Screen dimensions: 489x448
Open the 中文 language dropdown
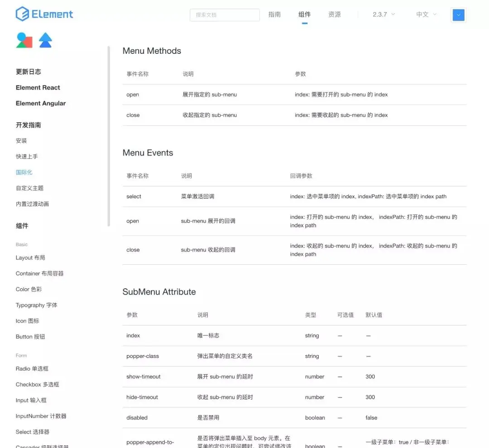(427, 14)
